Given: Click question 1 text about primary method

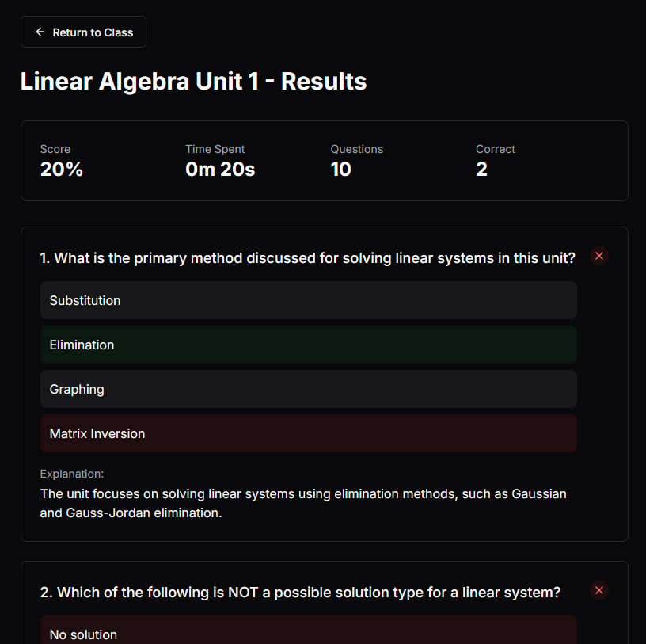Looking at the screenshot, I should click(307, 258).
